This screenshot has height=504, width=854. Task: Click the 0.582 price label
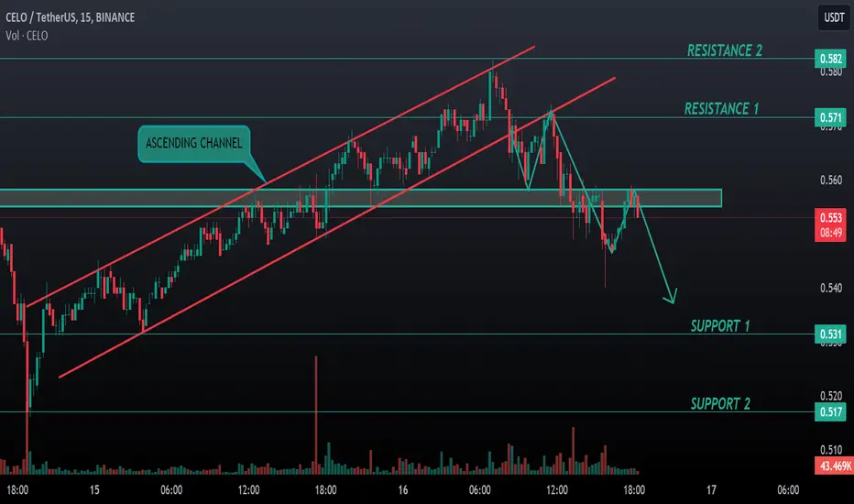click(x=830, y=59)
